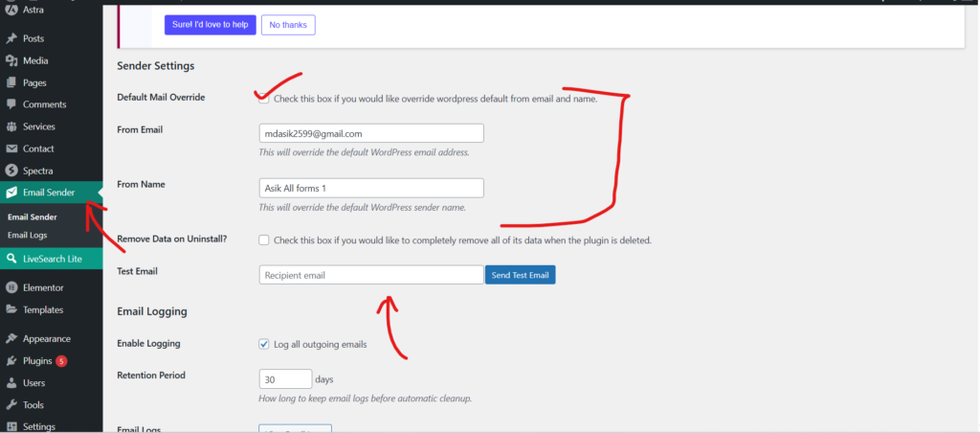The image size is (980, 433).
Task: Click the Retention Period label
Action: (150, 376)
